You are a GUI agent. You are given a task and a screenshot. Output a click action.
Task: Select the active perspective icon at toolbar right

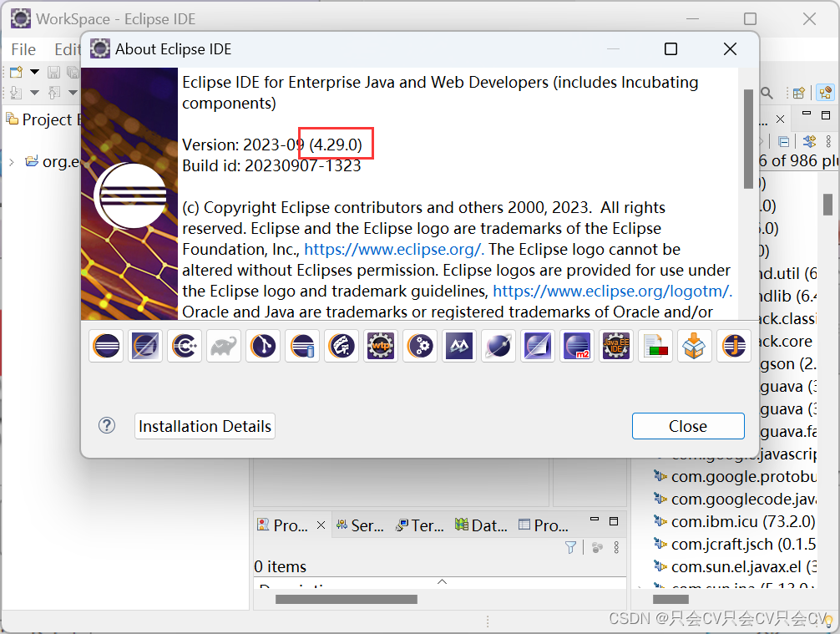click(x=825, y=93)
